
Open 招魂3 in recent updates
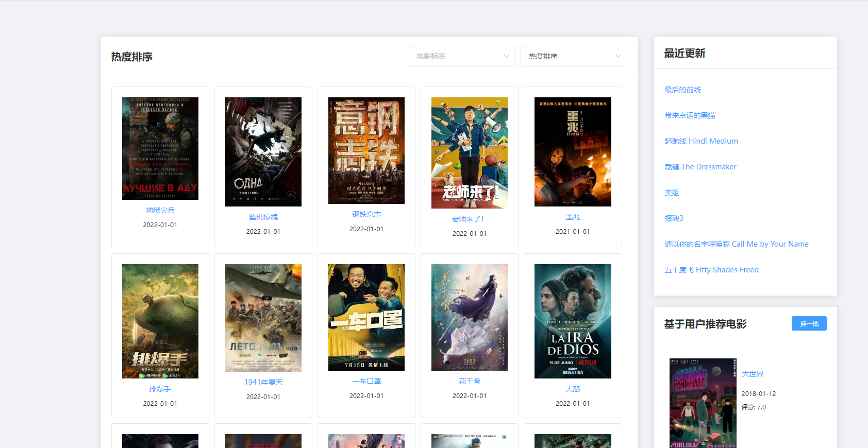click(674, 218)
